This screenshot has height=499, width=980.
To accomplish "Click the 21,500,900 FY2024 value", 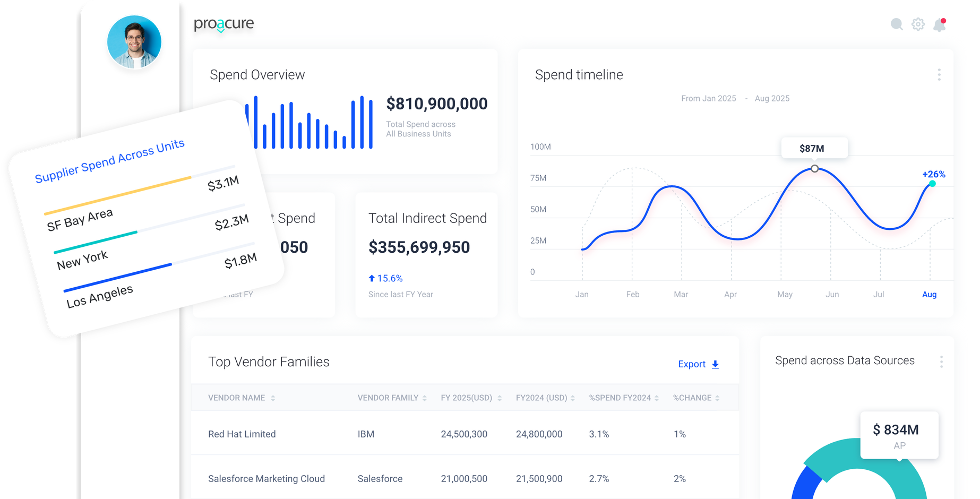I will (539, 478).
